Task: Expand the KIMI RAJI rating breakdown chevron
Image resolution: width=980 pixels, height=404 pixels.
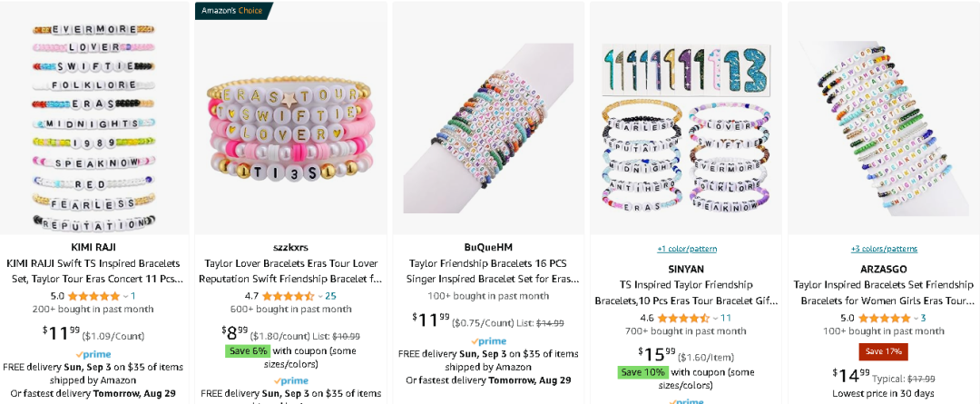Action: point(125,296)
